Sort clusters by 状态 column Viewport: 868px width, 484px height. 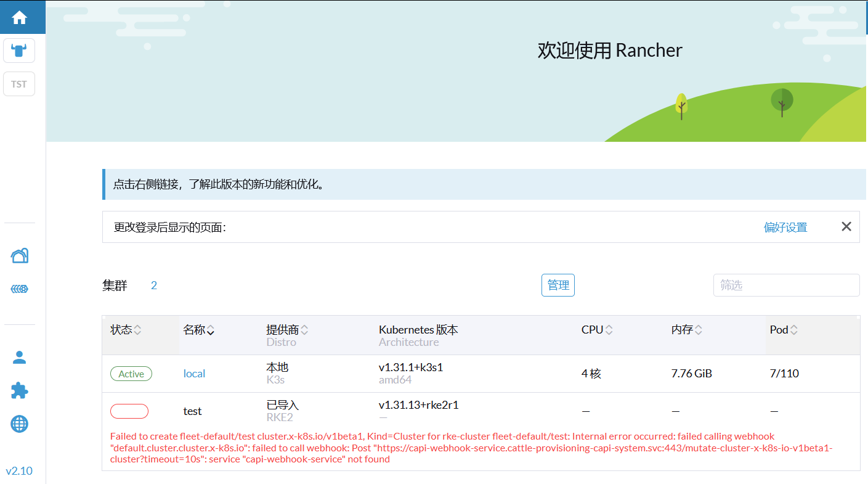(x=126, y=330)
